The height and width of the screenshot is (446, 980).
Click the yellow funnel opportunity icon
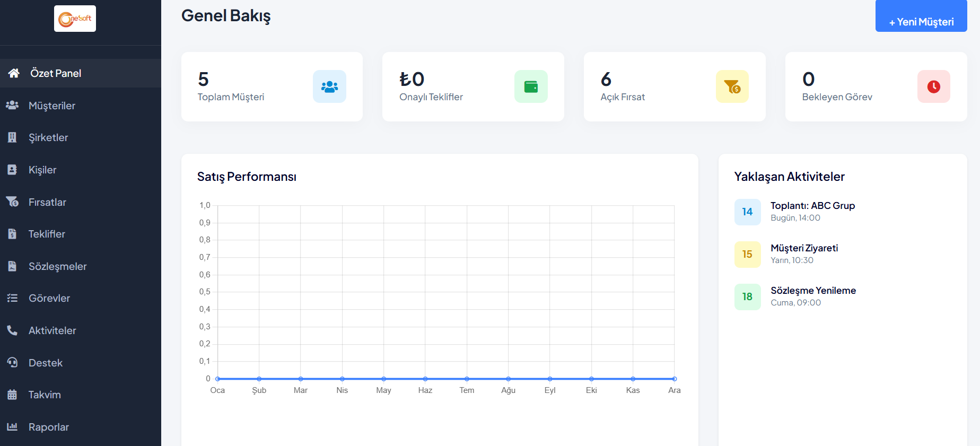click(732, 86)
